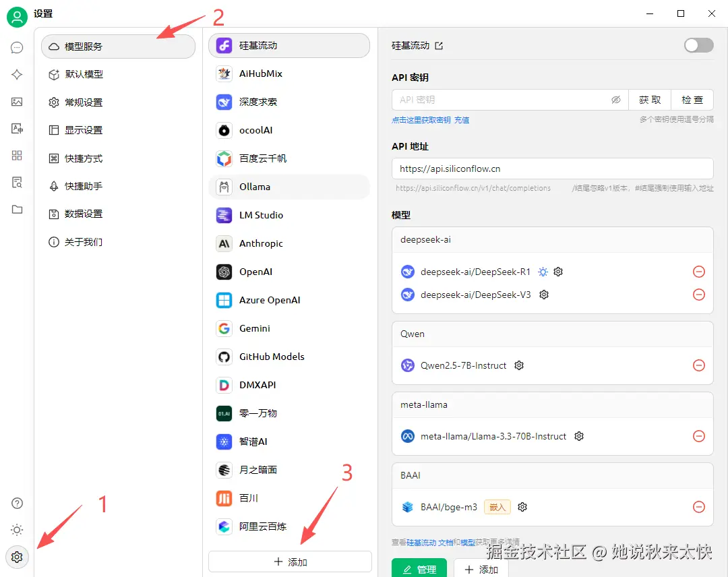Image resolution: width=728 pixels, height=577 pixels.
Task: Open the files folder sidebar icon
Action: (17, 210)
